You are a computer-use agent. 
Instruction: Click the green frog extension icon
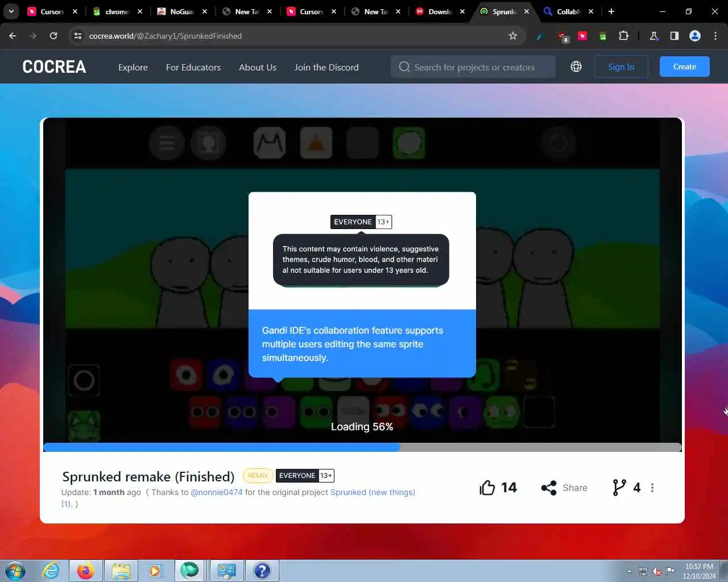603,36
